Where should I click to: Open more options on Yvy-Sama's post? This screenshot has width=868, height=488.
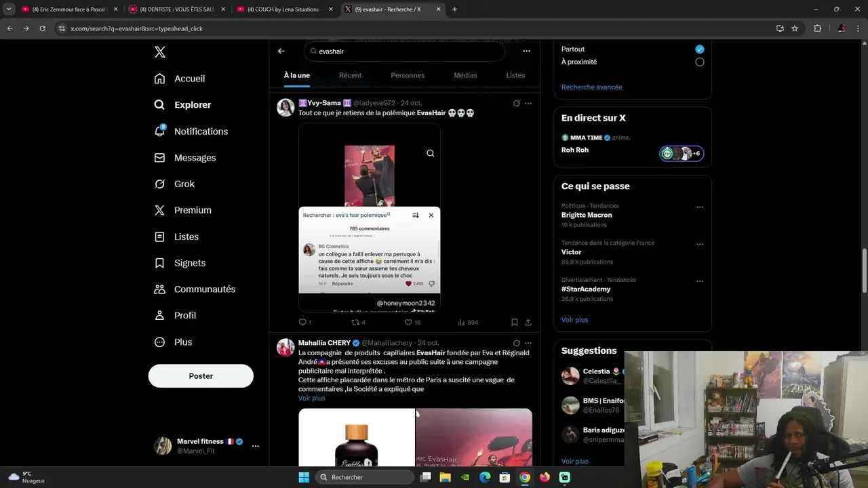(x=528, y=103)
